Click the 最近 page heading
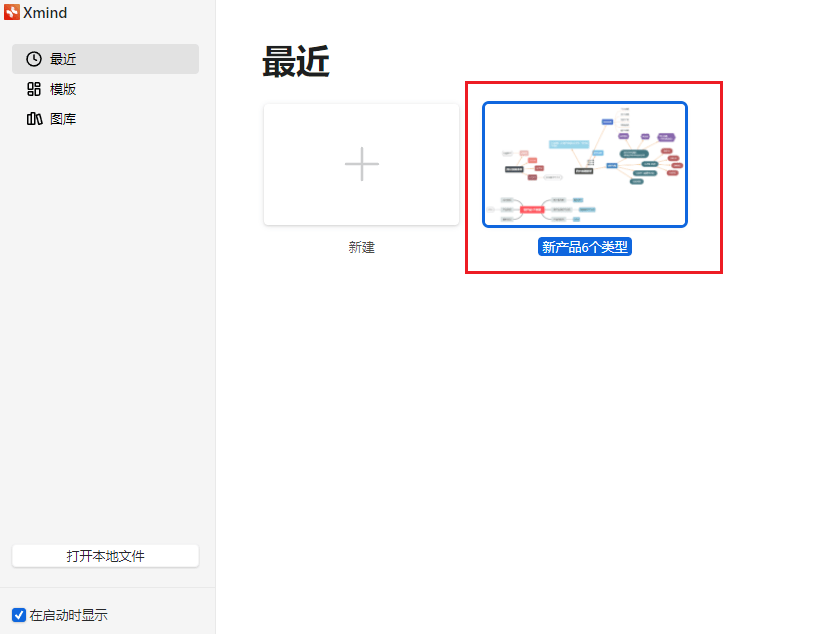This screenshot has width=814, height=634. pos(296,62)
